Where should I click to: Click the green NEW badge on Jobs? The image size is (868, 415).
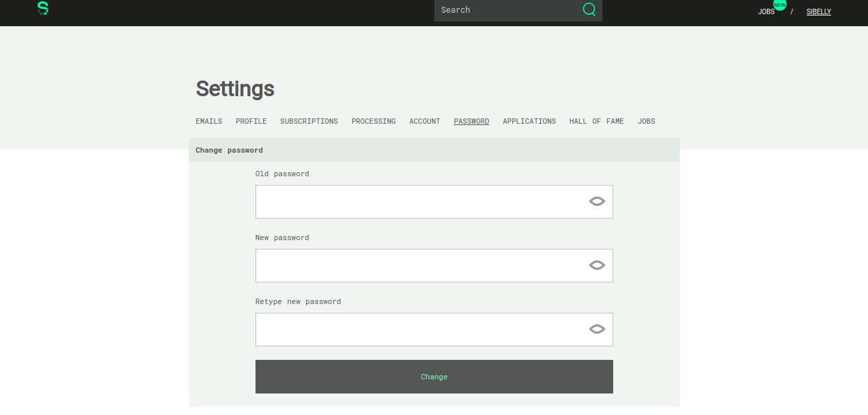(780, 5)
